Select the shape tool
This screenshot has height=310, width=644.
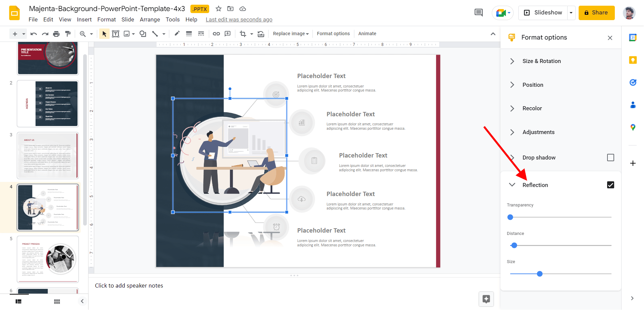pyautogui.click(x=143, y=34)
